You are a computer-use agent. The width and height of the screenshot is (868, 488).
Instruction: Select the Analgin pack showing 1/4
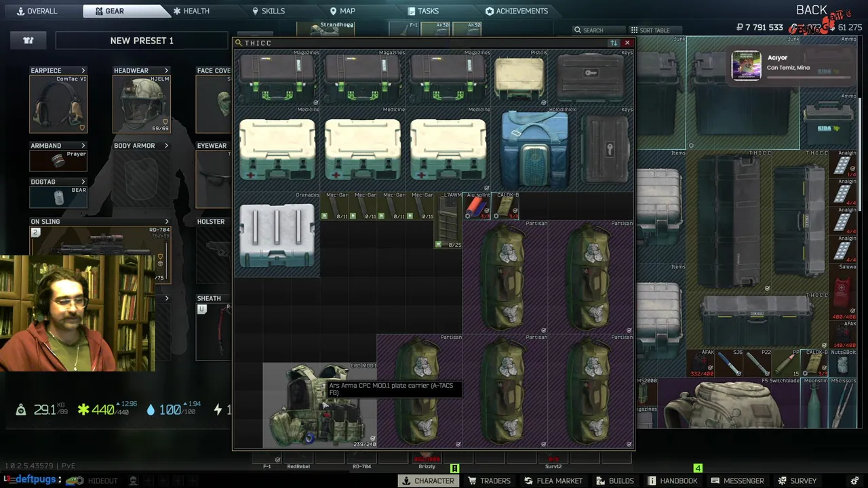[844, 165]
